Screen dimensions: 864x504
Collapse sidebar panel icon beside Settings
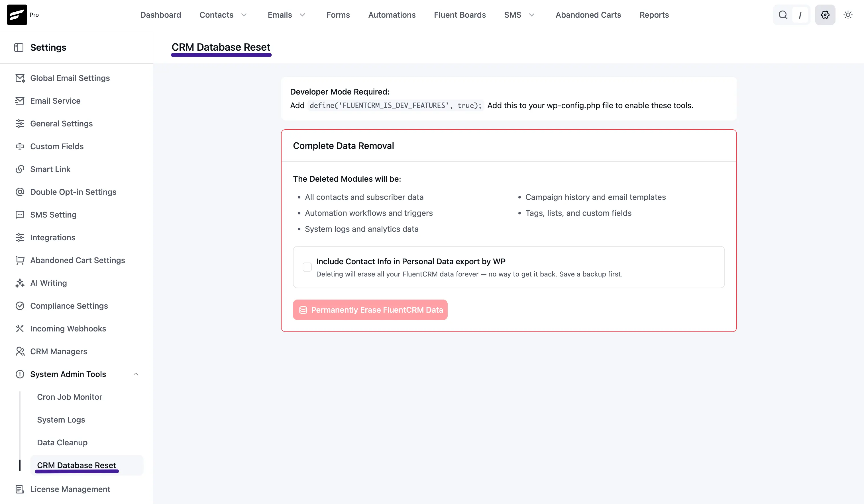pos(19,47)
